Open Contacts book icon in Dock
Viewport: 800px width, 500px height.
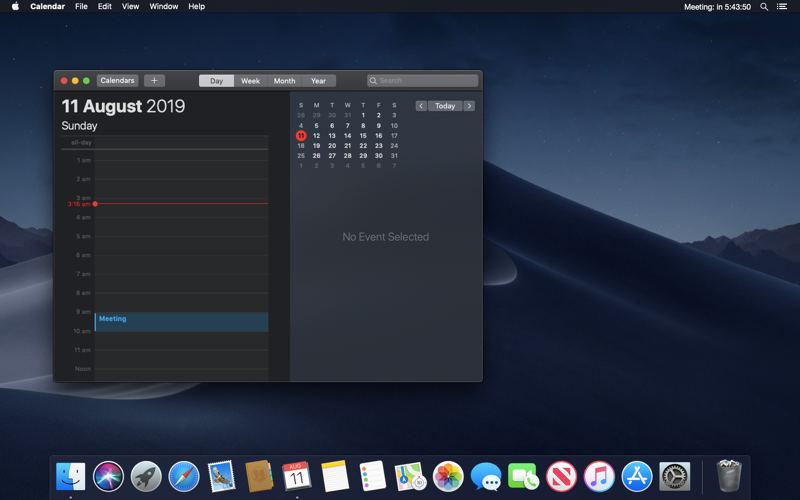[259, 476]
